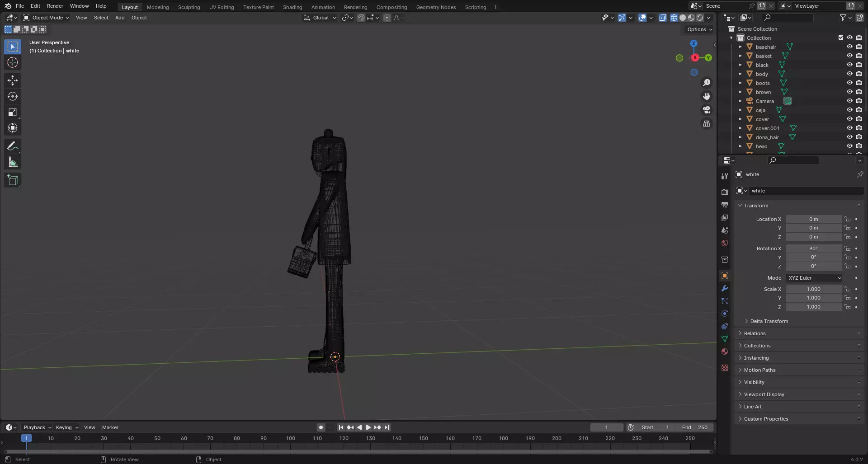The height and width of the screenshot is (464, 868).
Task: Open the Render menu
Action: point(55,6)
